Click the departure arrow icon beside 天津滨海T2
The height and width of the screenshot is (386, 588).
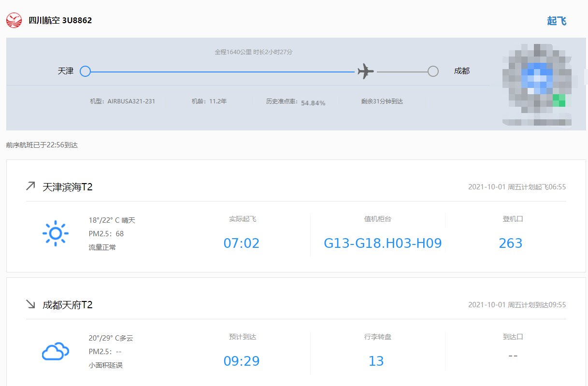pyautogui.click(x=30, y=186)
